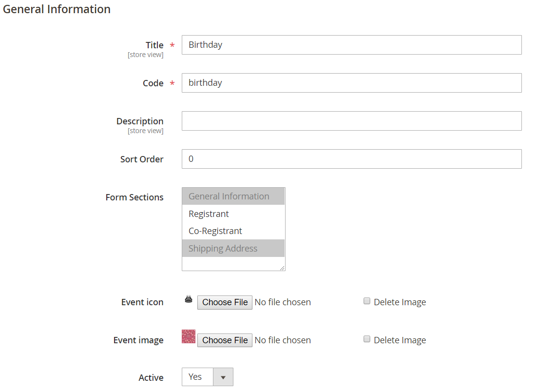Select Shipping Address in Form Sections
The height and width of the screenshot is (392, 537).
pos(233,249)
